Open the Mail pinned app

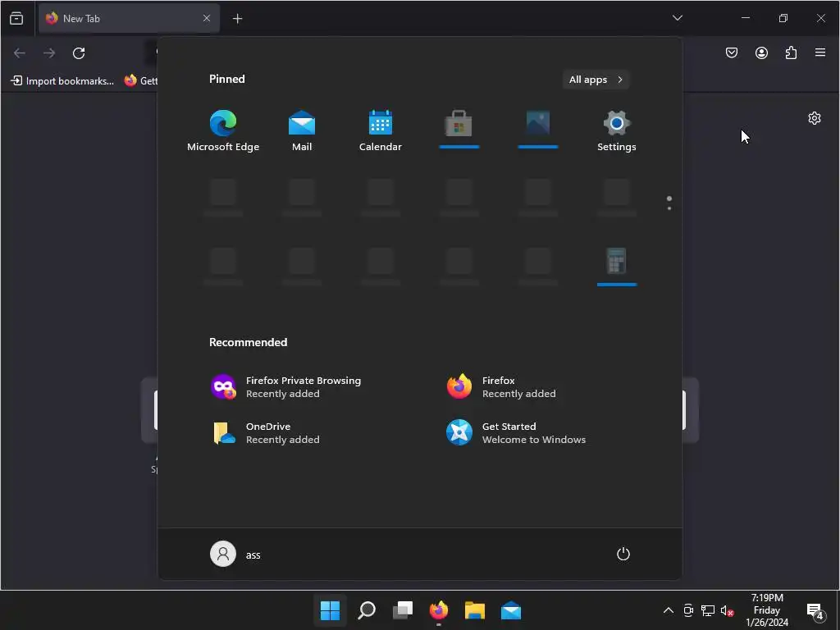point(302,130)
